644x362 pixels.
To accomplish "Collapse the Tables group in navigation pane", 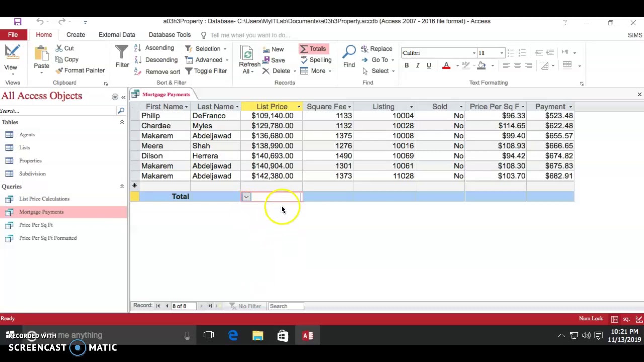I will pyautogui.click(x=122, y=122).
